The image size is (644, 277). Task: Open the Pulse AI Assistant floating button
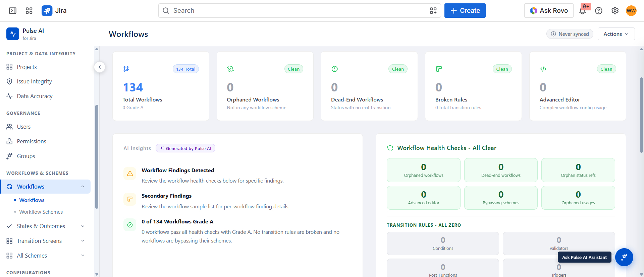[624, 257]
